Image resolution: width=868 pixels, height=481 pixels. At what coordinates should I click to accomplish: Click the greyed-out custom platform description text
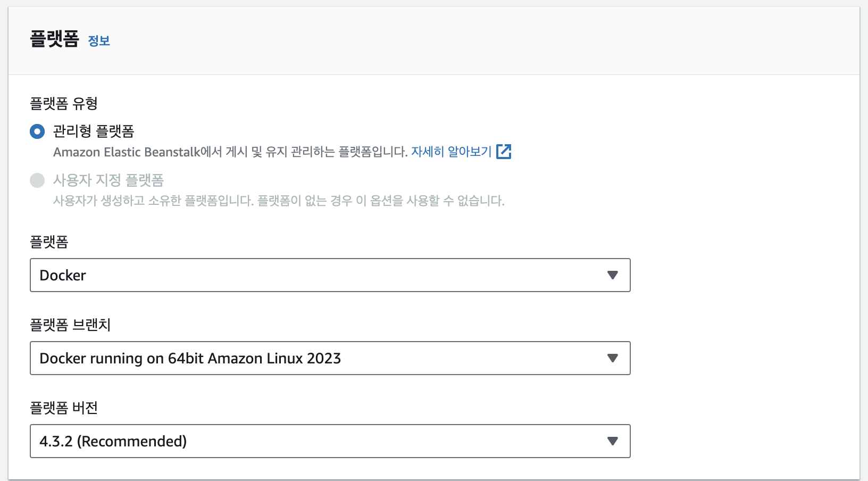pyautogui.click(x=279, y=201)
